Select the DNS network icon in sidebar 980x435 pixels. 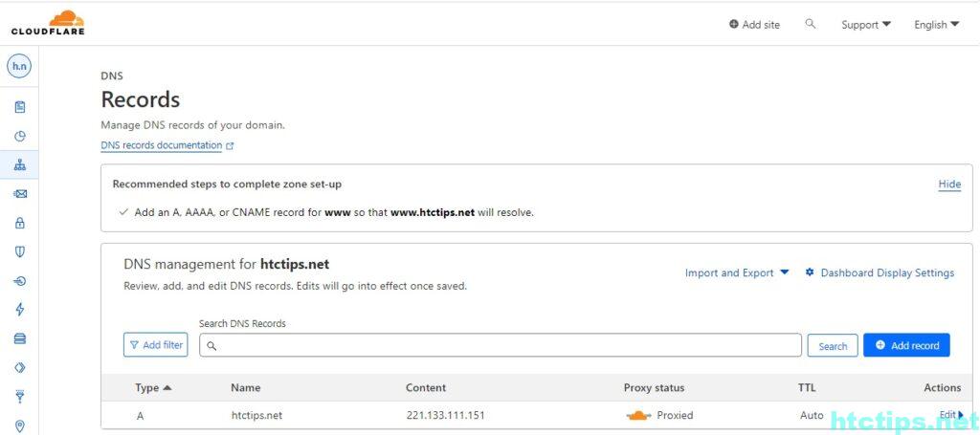click(20, 165)
